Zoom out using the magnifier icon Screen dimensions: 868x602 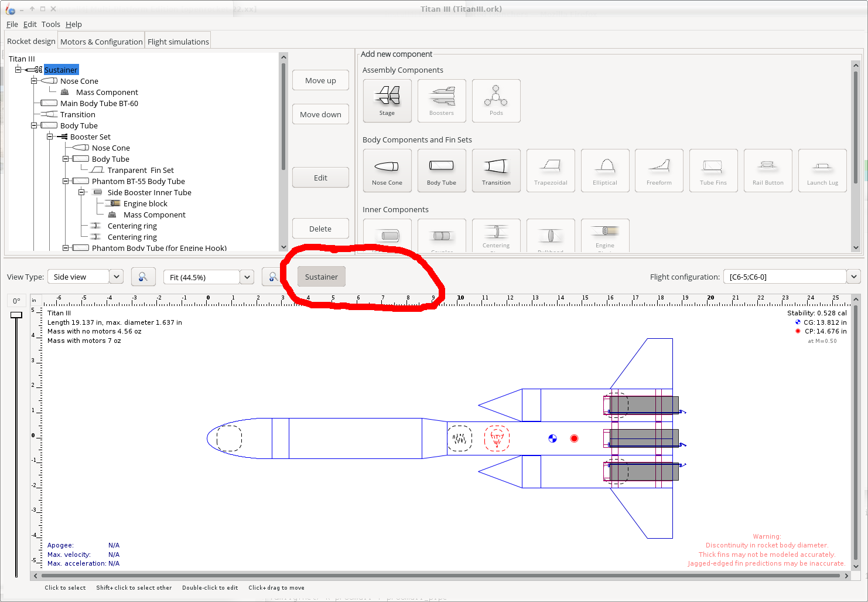(x=143, y=276)
